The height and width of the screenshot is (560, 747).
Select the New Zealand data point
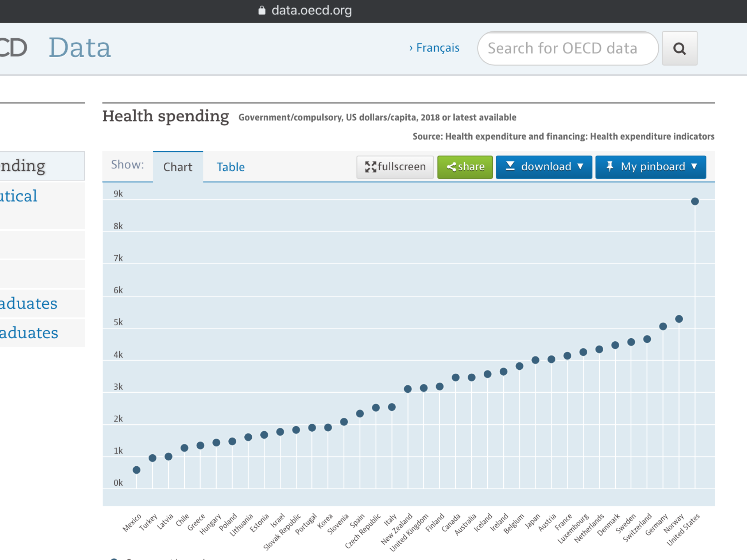(408, 389)
